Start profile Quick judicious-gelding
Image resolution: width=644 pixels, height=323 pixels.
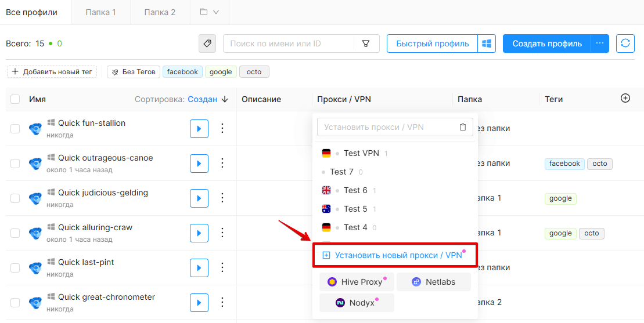199,198
